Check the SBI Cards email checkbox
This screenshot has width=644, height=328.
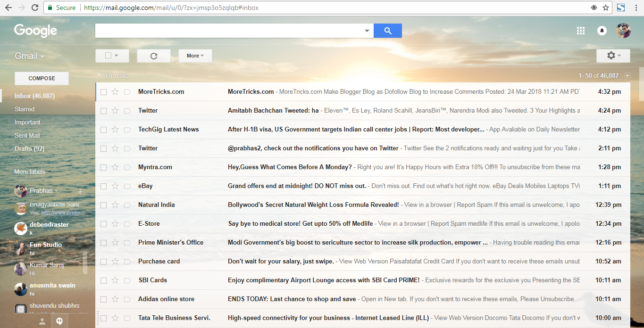[103, 280]
